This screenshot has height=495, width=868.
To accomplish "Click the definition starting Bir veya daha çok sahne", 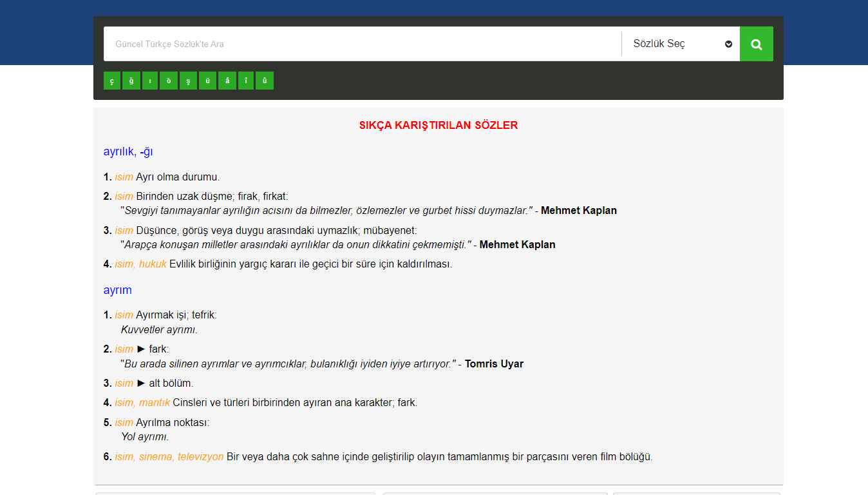I will coord(440,457).
